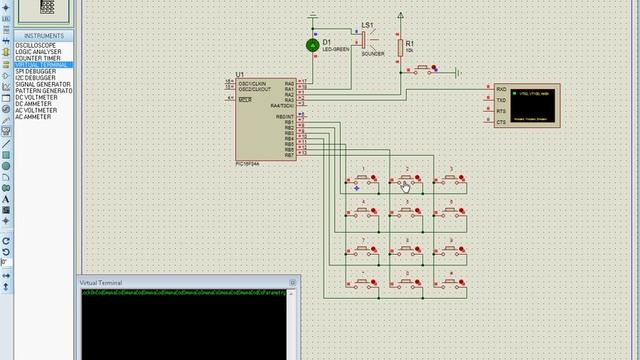Click the INSTRUMENTS panel header
The width and height of the screenshot is (640, 360).
click(44, 36)
